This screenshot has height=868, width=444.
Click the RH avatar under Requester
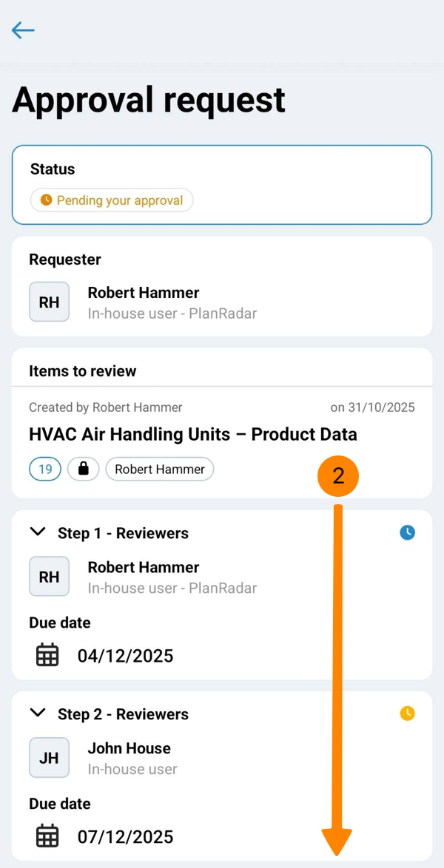click(x=49, y=302)
